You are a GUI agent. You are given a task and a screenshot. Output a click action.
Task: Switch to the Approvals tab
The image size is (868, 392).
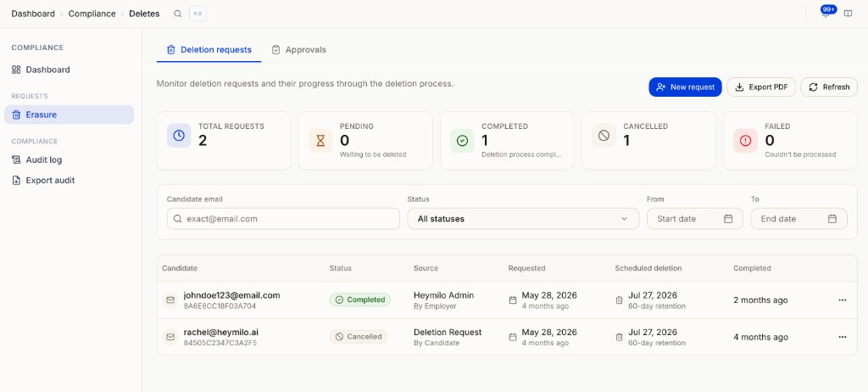pyautogui.click(x=299, y=50)
